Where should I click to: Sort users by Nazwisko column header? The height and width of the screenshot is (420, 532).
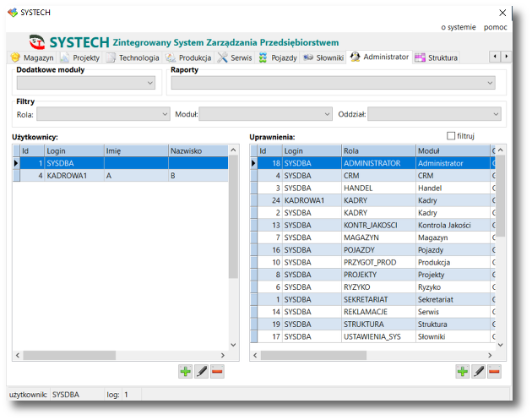click(x=198, y=150)
